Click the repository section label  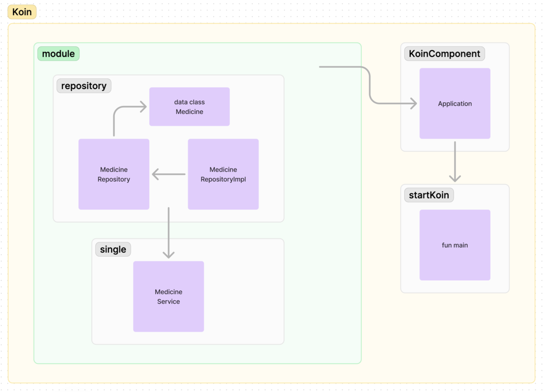tap(84, 86)
